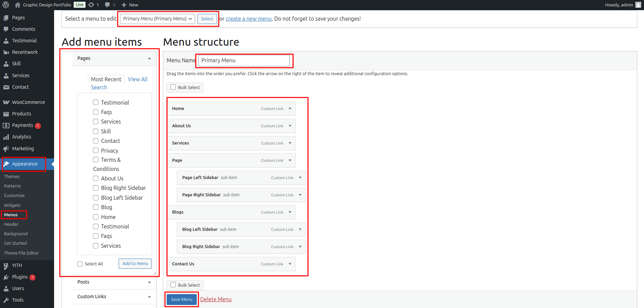Open Plugins via its plug icon
644x308 pixels.
point(6,277)
